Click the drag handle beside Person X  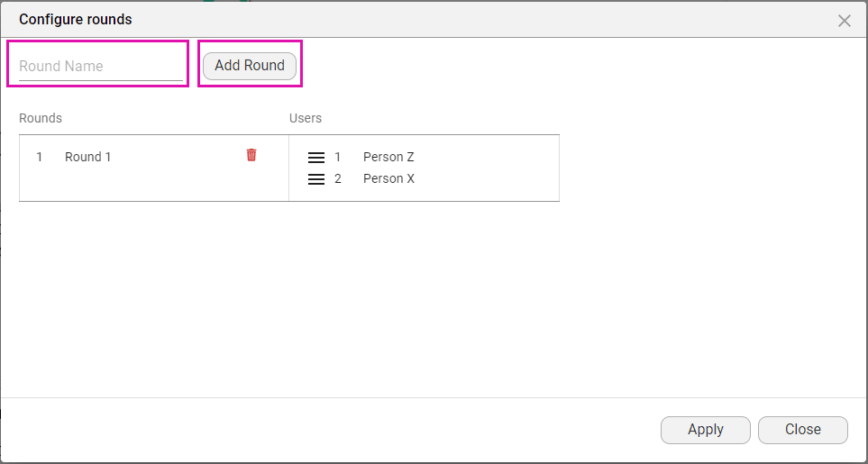pos(316,179)
